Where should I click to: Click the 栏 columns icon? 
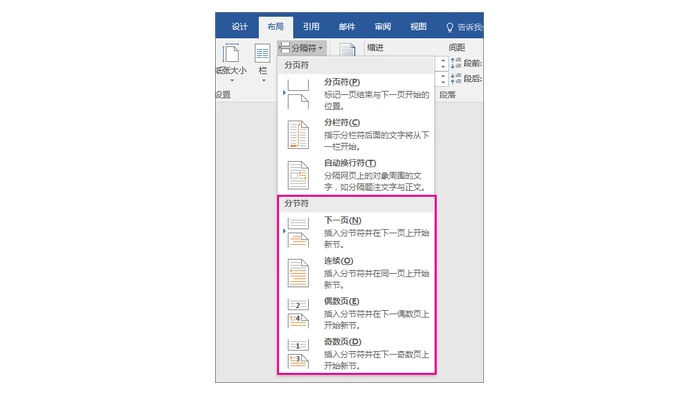(262, 54)
